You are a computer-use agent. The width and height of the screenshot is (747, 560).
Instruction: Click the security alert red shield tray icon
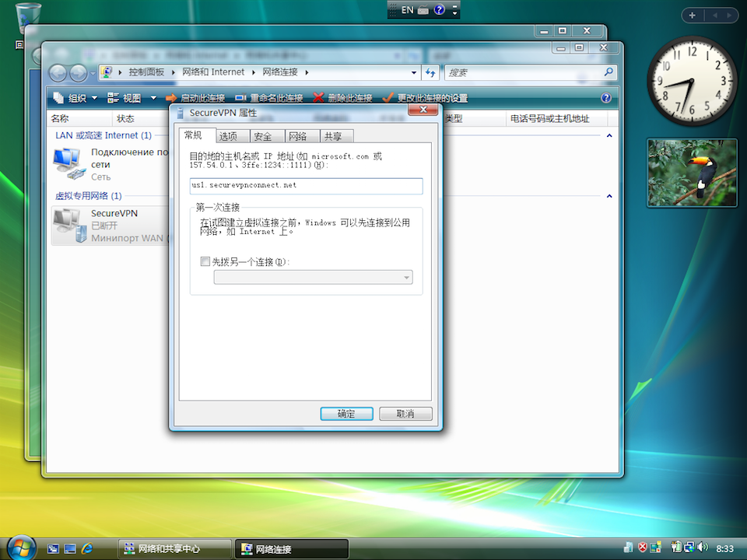click(x=642, y=548)
